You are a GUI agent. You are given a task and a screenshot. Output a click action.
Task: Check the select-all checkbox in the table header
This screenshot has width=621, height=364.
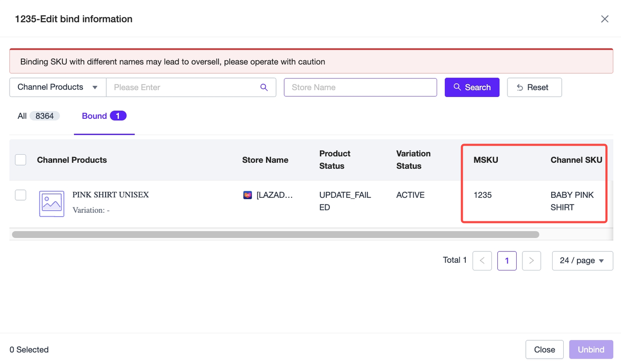(x=20, y=159)
